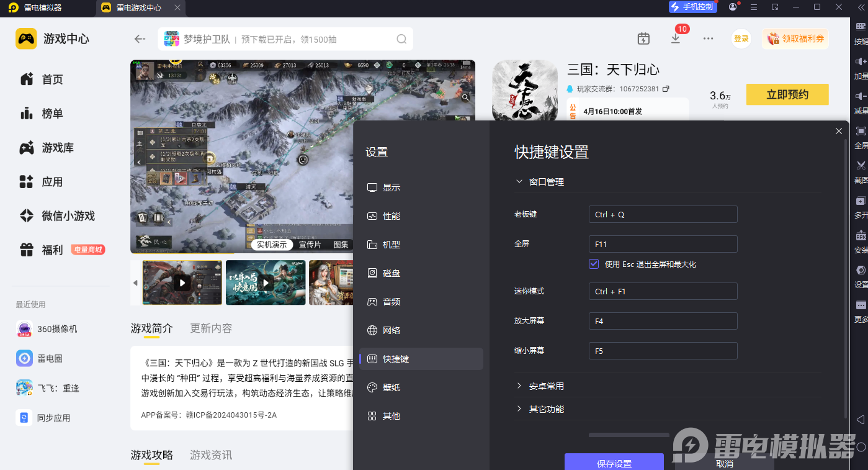This screenshot has height=470, width=868.
Task: Expand the 安卓常用 section
Action: coord(519,386)
